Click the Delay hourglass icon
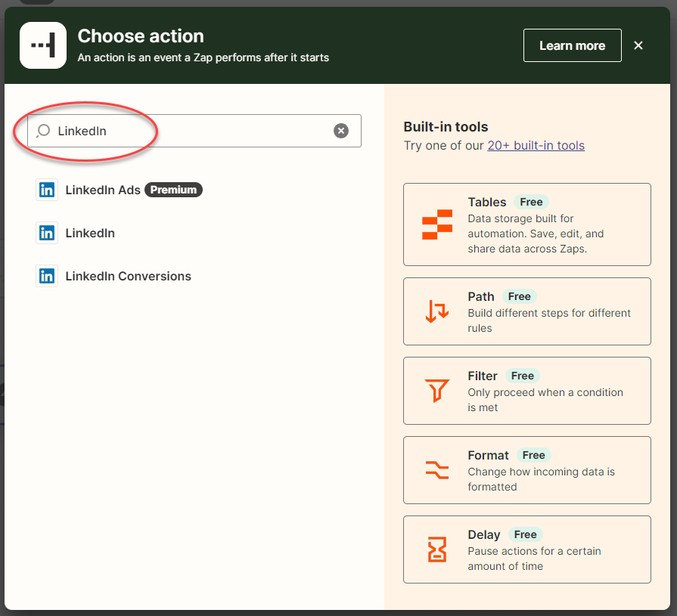Viewport: 677px width, 616px height. point(437,549)
